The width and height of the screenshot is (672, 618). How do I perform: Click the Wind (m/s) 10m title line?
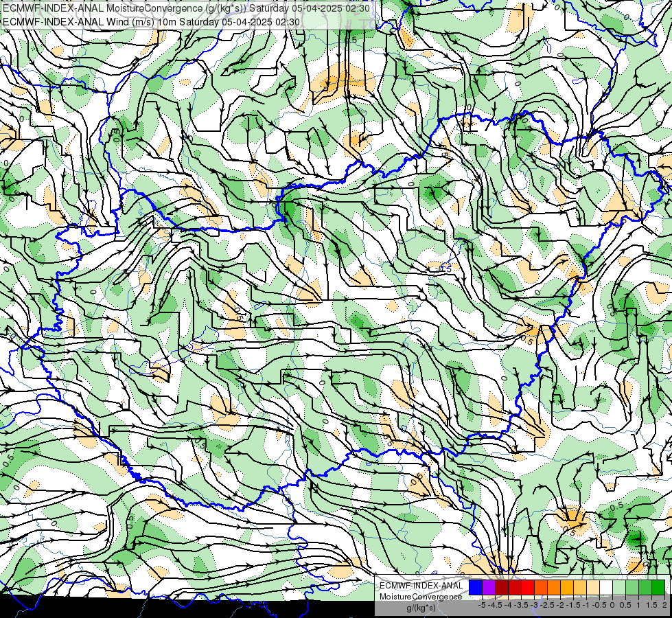point(151,21)
